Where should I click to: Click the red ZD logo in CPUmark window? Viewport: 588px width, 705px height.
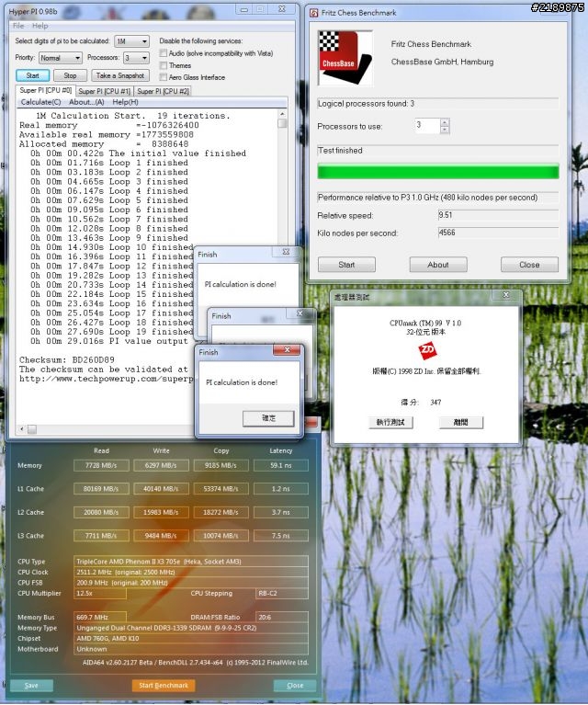(x=427, y=350)
